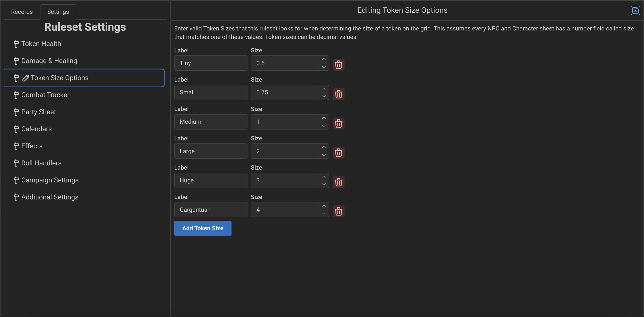
Task: Decrement the Medium size value with stepper arrow
Action: [324, 126]
